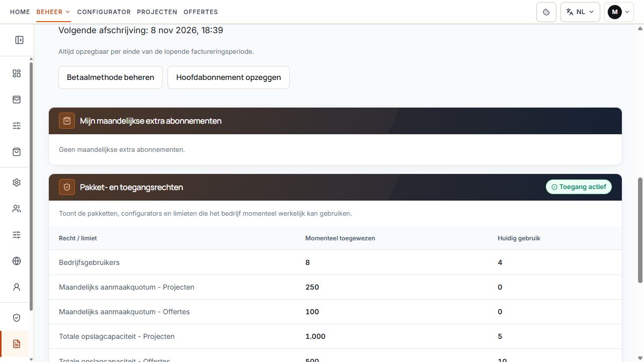Collapse the sidebar panel icon
The image size is (644, 362).
point(19,40)
